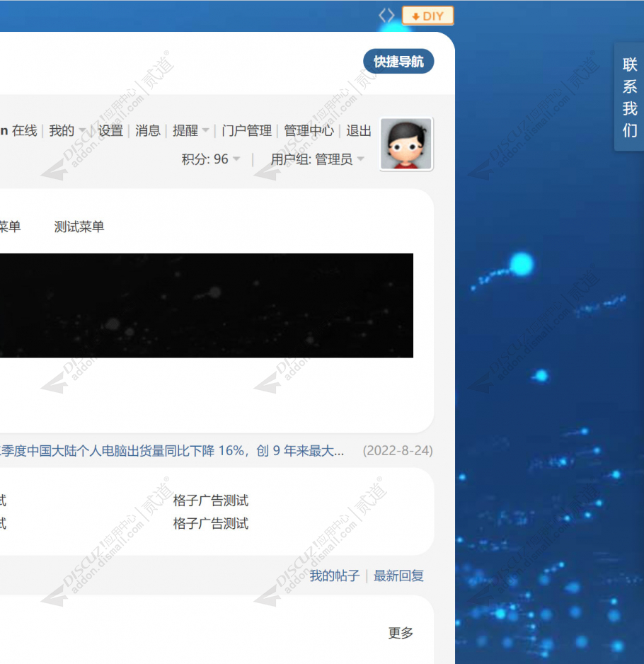Open the 我的 menu link
Screen dimensions: 644x664
pyautogui.click(x=62, y=130)
